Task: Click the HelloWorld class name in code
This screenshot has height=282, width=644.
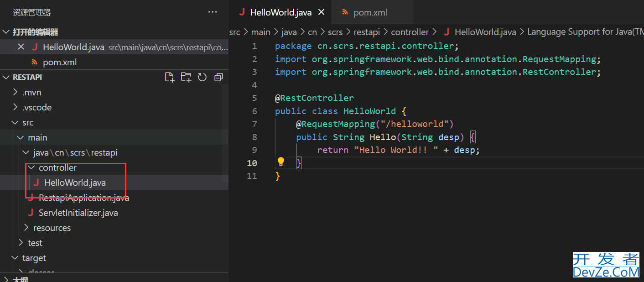Action: tap(369, 111)
